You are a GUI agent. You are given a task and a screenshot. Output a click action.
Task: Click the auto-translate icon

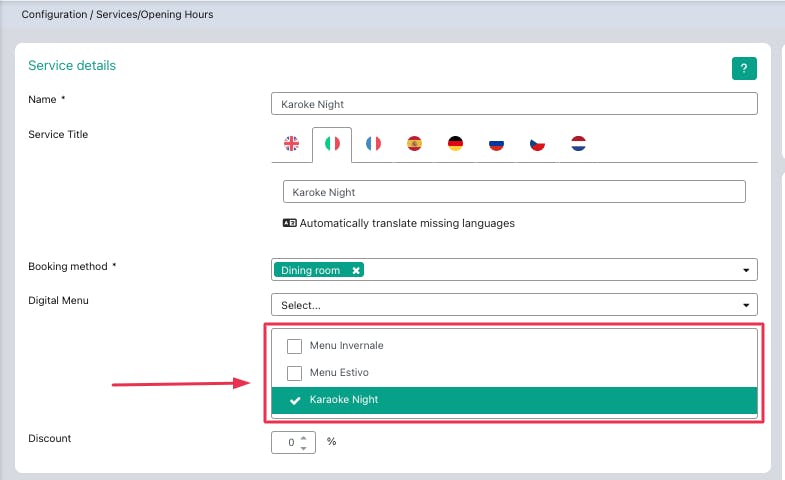tap(290, 223)
